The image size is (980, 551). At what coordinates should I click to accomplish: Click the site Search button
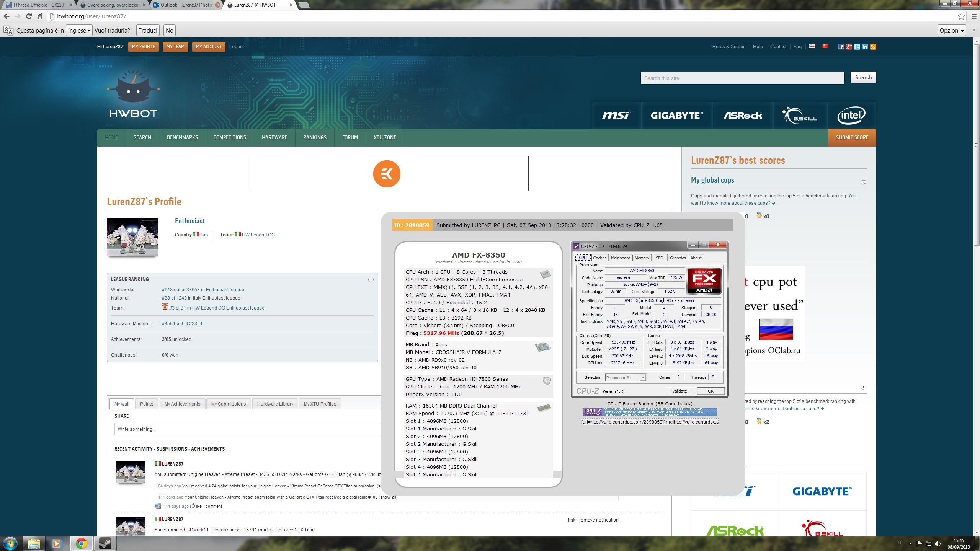tap(863, 77)
